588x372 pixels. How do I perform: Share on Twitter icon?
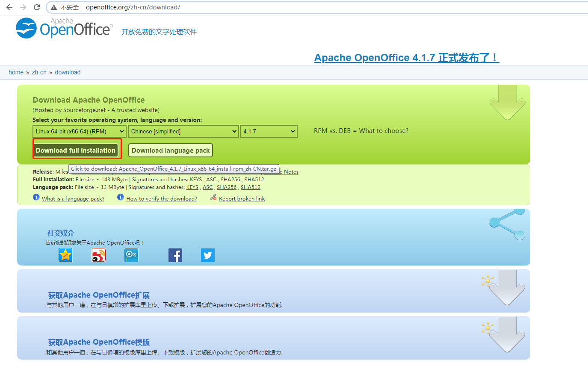click(x=208, y=255)
